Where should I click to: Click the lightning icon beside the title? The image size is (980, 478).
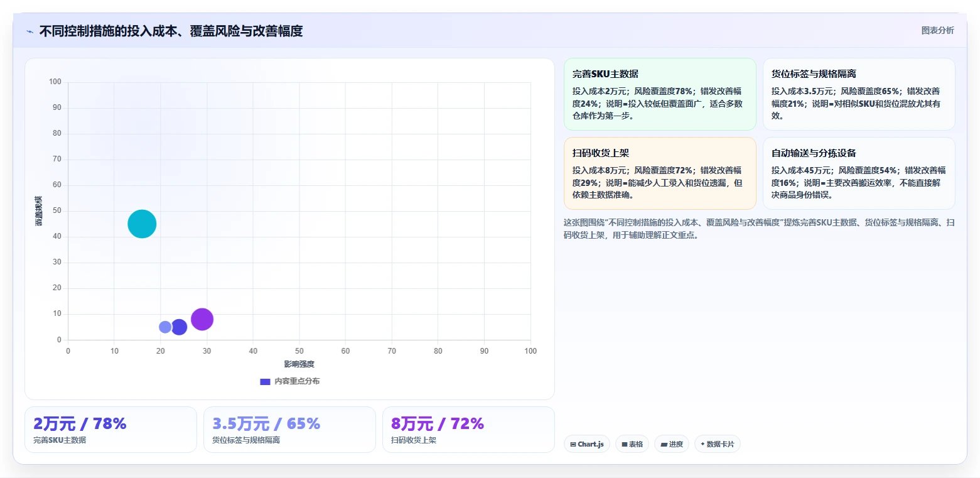coord(30,31)
